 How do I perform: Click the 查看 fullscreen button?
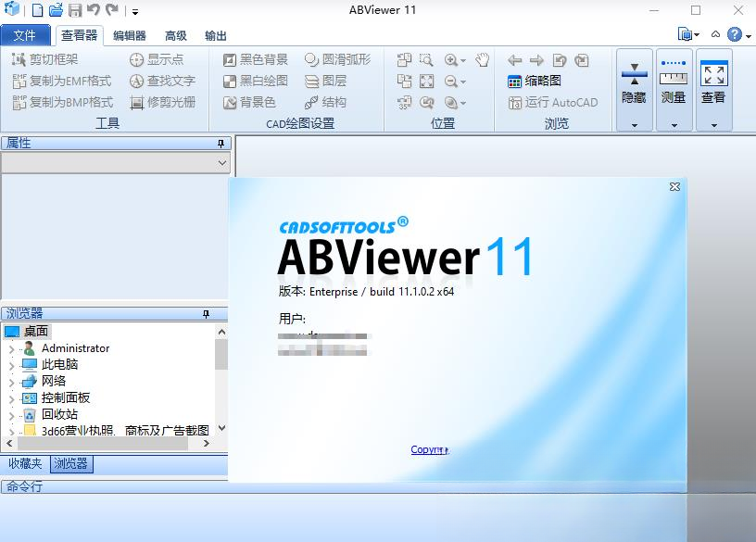tap(713, 83)
